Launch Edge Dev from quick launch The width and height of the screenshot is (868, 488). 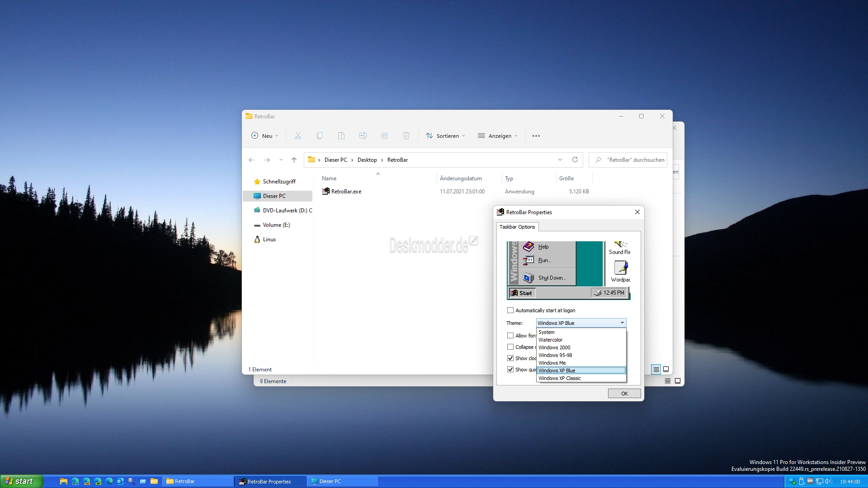[98, 481]
